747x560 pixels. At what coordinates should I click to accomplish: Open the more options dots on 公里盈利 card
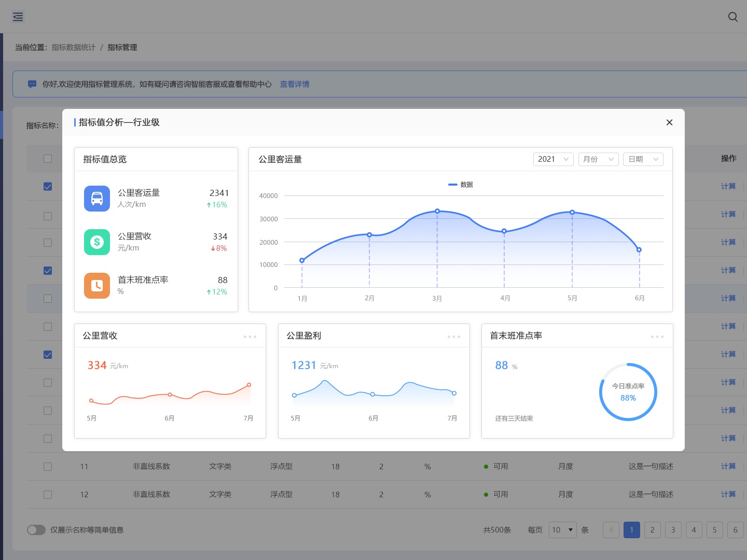pos(454,337)
